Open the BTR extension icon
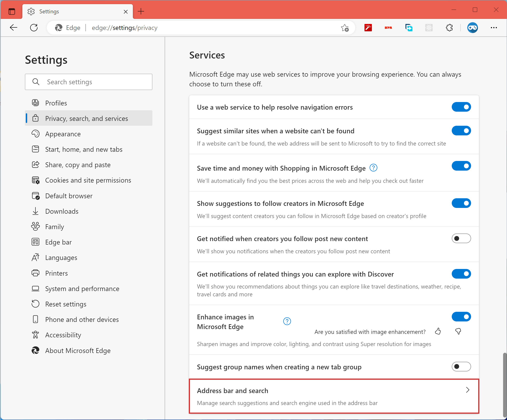 (388, 28)
